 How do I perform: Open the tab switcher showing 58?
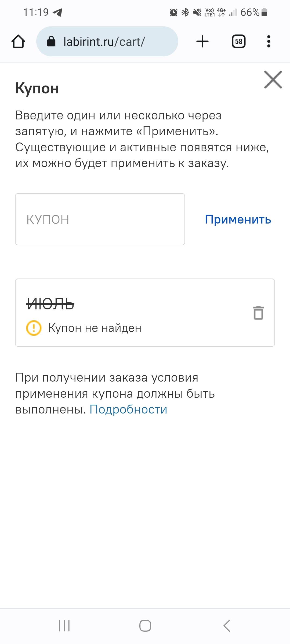click(239, 42)
